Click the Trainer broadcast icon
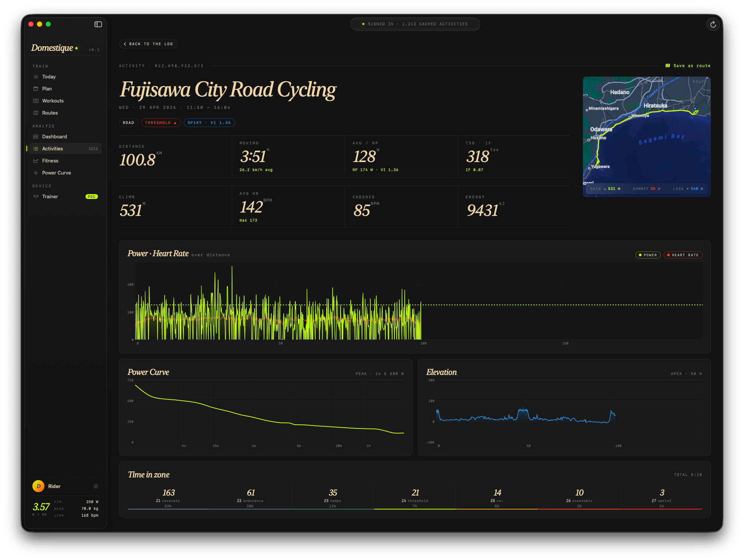The width and height of the screenshot is (744, 560). (x=36, y=196)
